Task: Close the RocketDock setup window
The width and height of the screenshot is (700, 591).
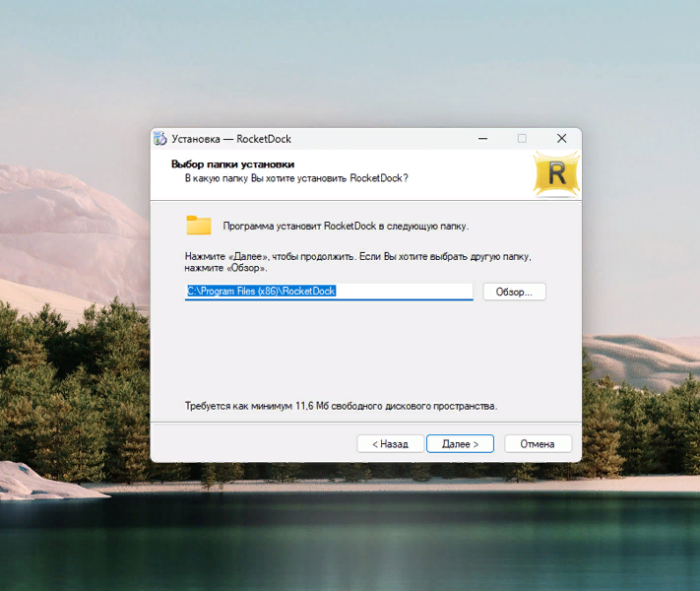Action: point(561,139)
